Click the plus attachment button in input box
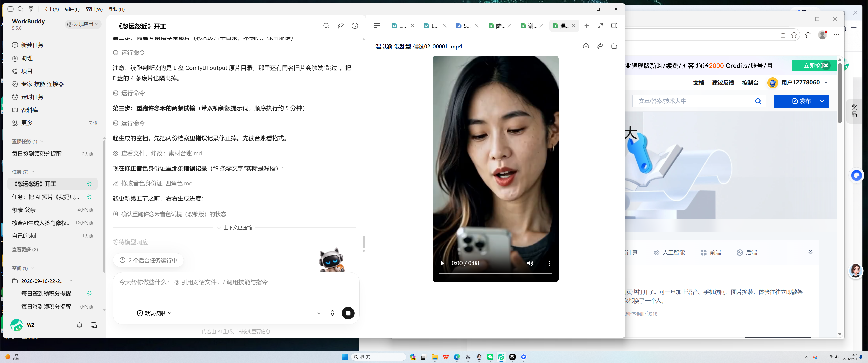 click(124, 313)
